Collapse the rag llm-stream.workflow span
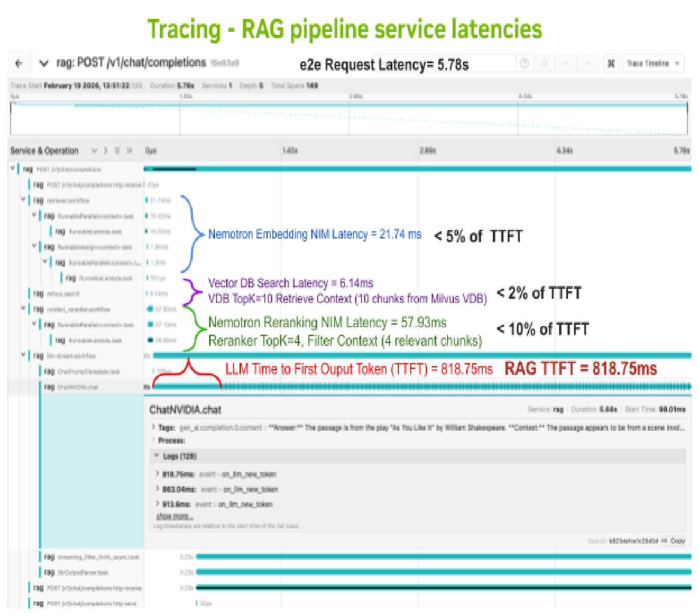699x616 pixels. coord(23,355)
